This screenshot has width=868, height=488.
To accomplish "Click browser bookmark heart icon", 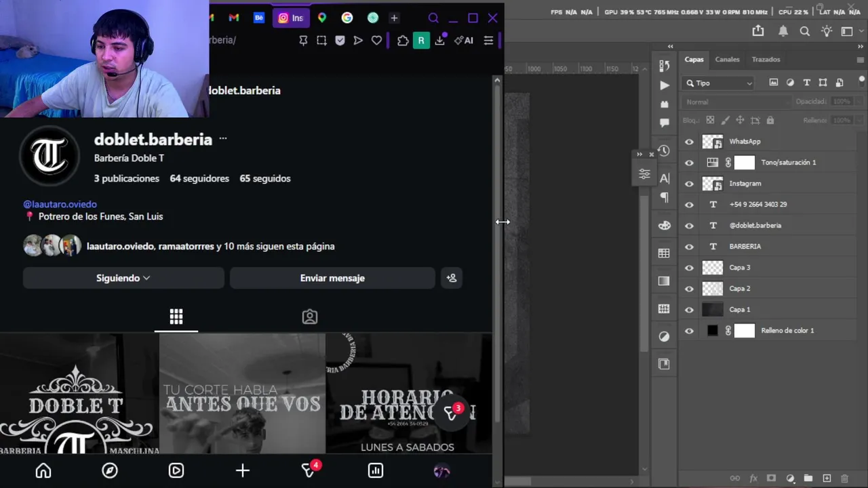I will click(376, 41).
